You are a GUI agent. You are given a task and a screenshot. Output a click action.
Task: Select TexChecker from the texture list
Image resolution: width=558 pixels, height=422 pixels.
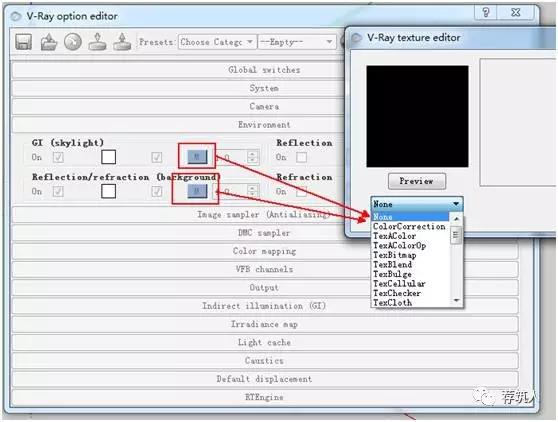[397, 293]
